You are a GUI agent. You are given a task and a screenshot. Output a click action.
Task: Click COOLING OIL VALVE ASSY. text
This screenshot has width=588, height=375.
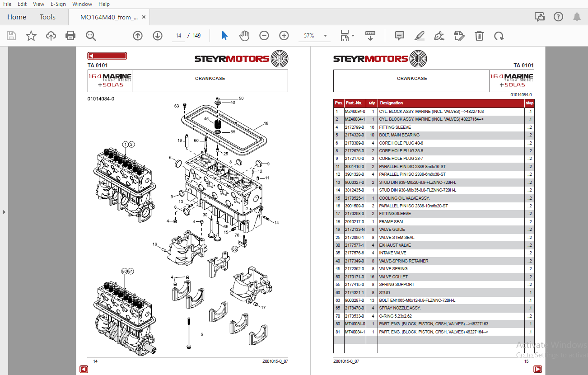[x=404, y=198]
